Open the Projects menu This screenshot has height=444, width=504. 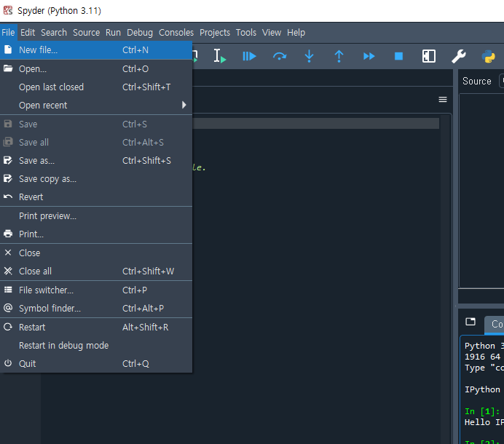click(x=215, y=33)
